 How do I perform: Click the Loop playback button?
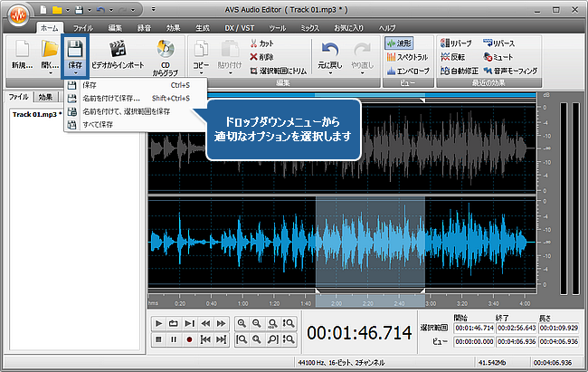174,323
